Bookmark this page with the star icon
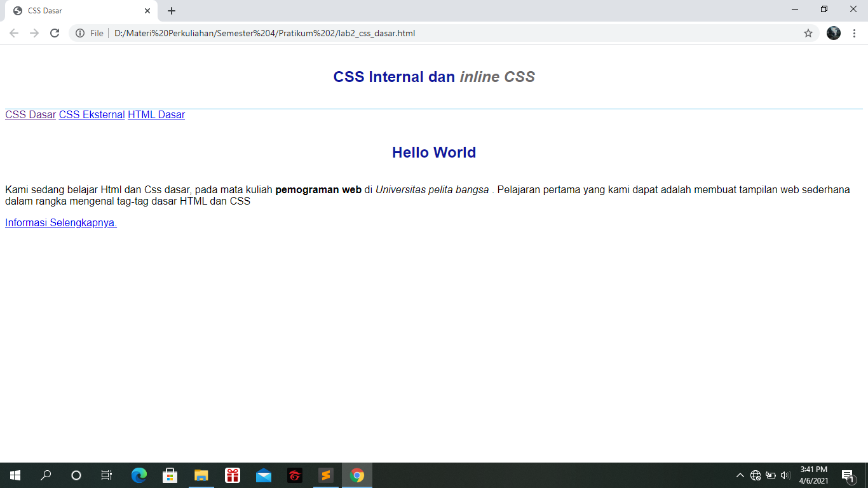The image size is (868, 488). pyautogui.click(x=808, y=33)
